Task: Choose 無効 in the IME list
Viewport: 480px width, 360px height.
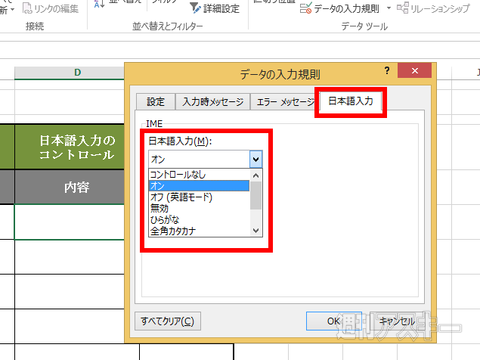Action: (199, 208)
